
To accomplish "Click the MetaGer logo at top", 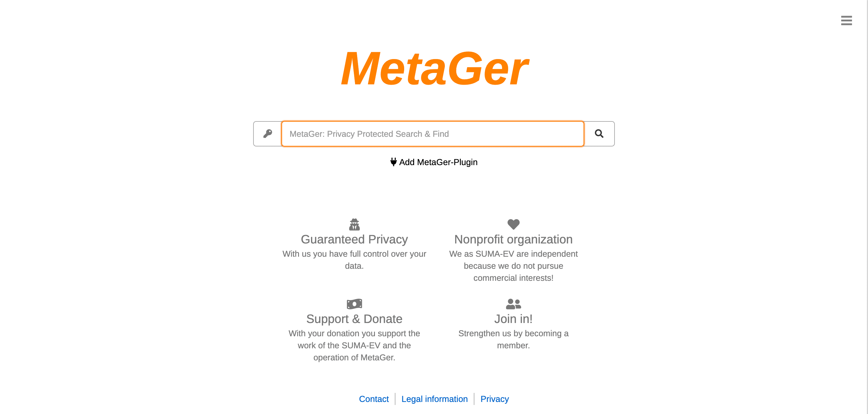I will point(434,67).
